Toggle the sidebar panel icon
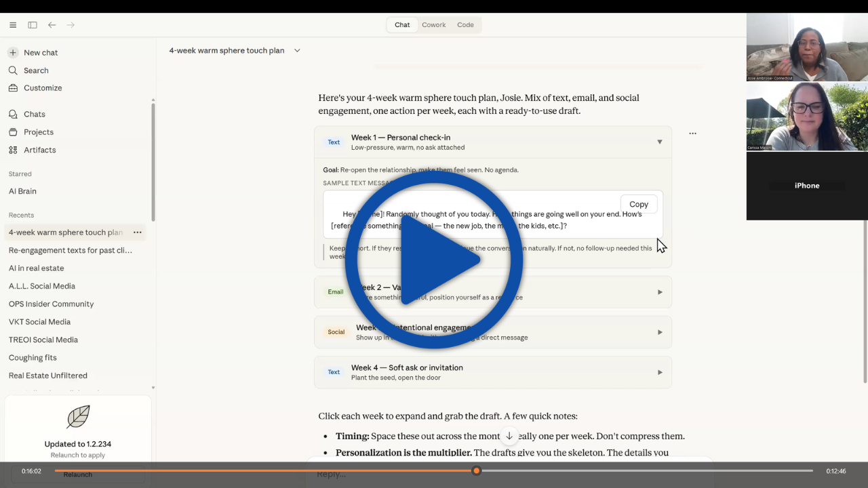868x488 pixels. 33,25
